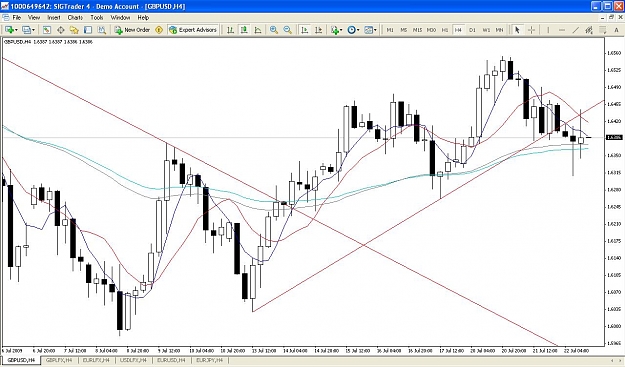Switch chart to Line Chart mode

tap(258, 30)
